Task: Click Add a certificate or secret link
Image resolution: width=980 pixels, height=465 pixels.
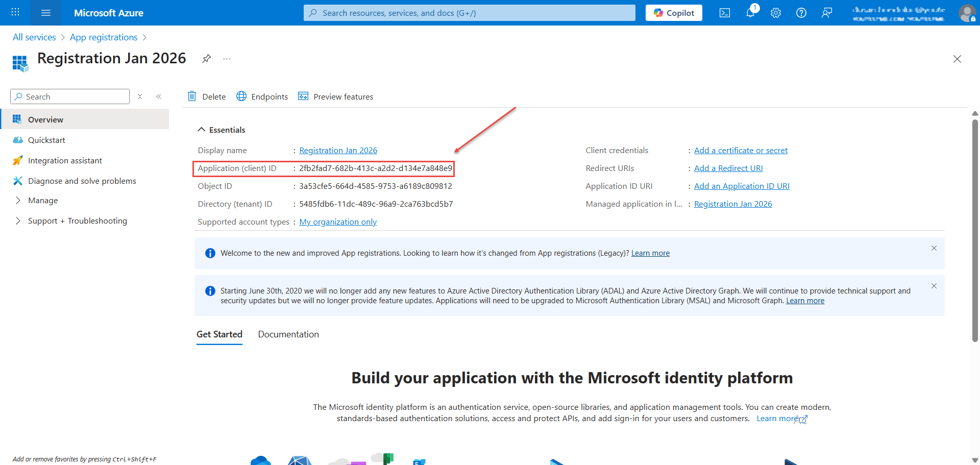Action: coord(740,151)
